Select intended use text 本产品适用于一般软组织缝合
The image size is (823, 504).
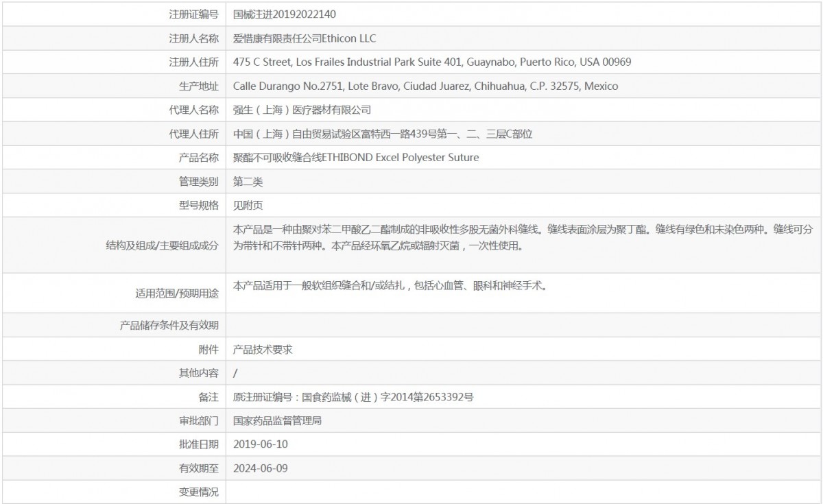tap(390, 285)
